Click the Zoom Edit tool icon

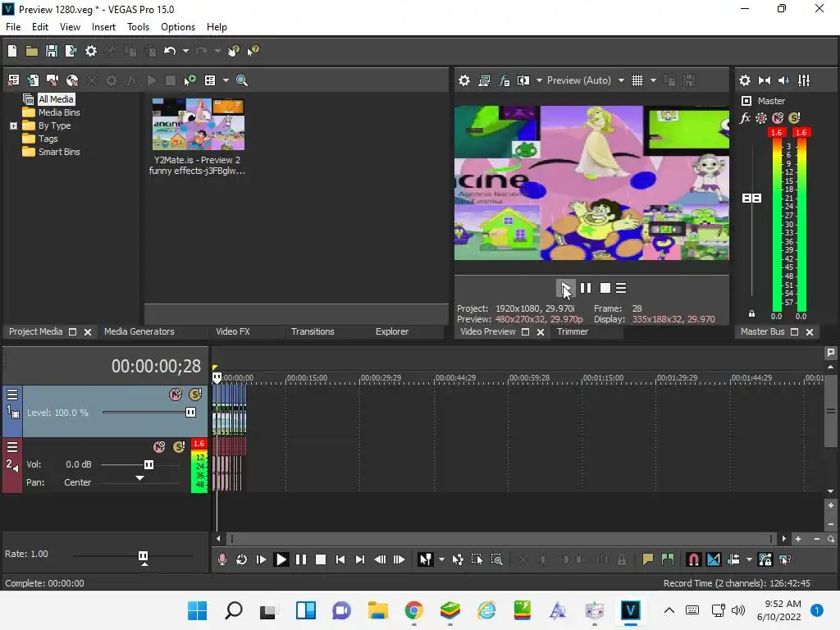[496, 559]
